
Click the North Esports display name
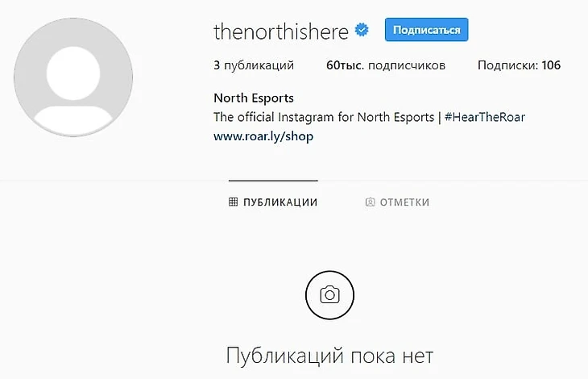[x=254, y=98]
